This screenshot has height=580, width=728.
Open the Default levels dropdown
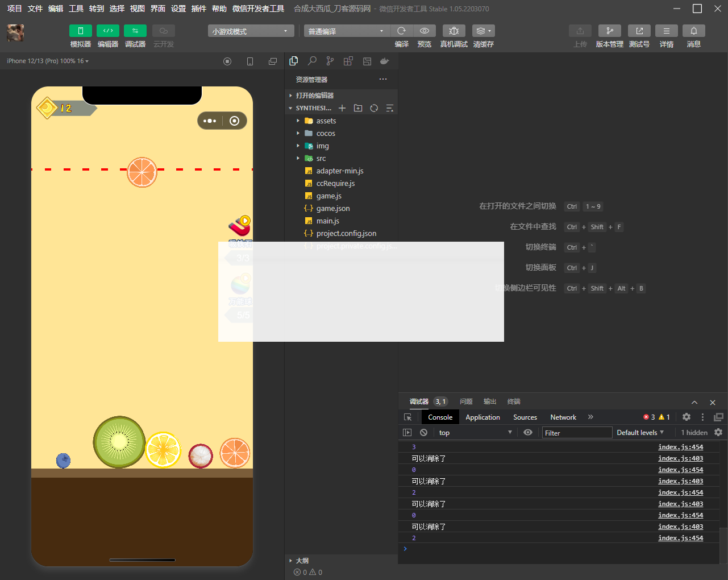[x=640, y=432]
